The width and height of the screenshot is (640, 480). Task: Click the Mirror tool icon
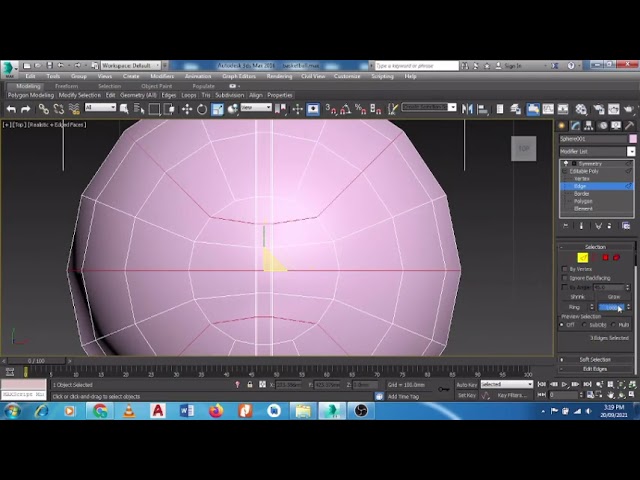click(x=467, y=109)
